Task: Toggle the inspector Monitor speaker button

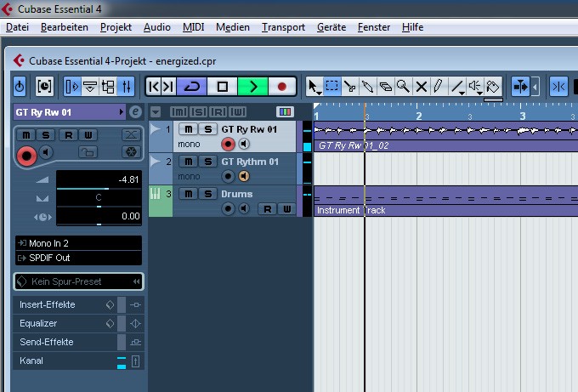Action: 46,152
